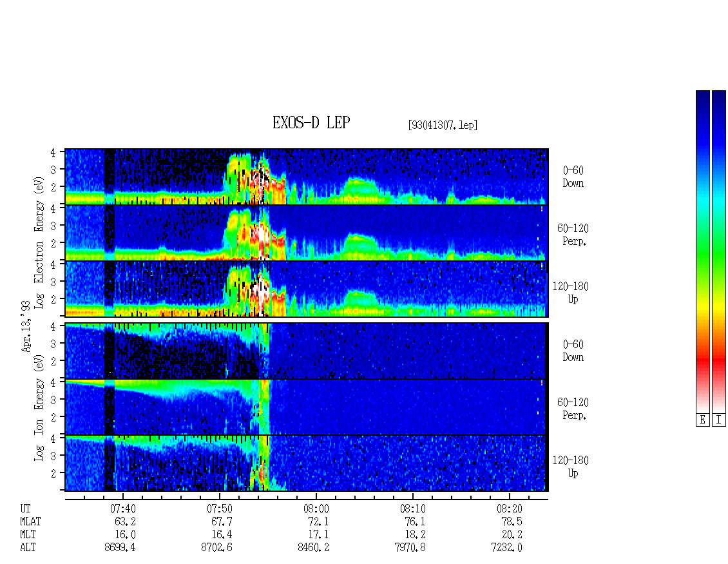Click the MLAT row label
This screenshot has width=728, height=564.
(30, 521)
